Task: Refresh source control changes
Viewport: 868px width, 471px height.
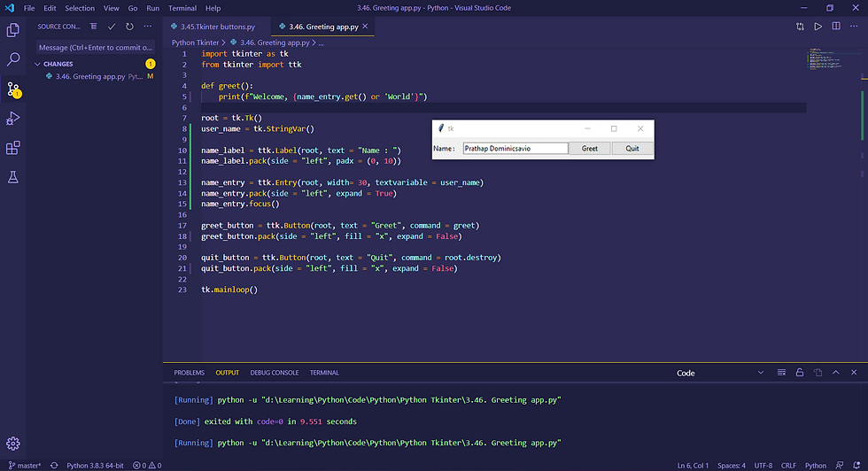Action: 129,27
